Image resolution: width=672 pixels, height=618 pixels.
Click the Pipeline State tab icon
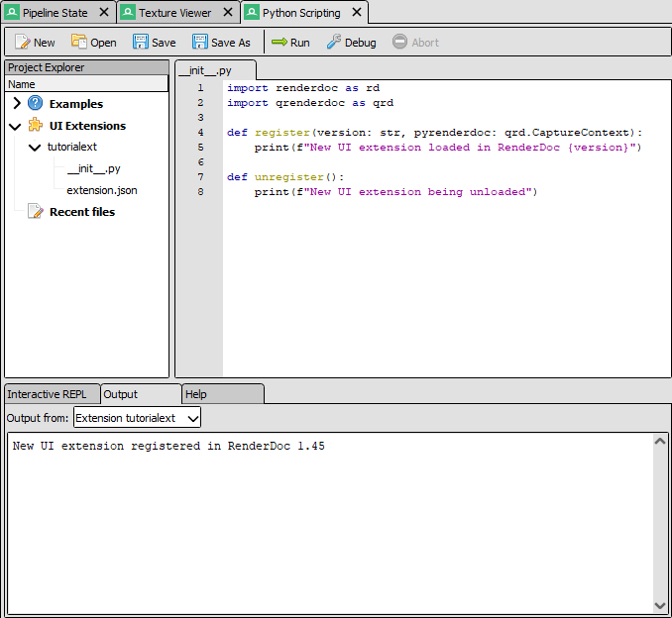(x=12, y=13)
